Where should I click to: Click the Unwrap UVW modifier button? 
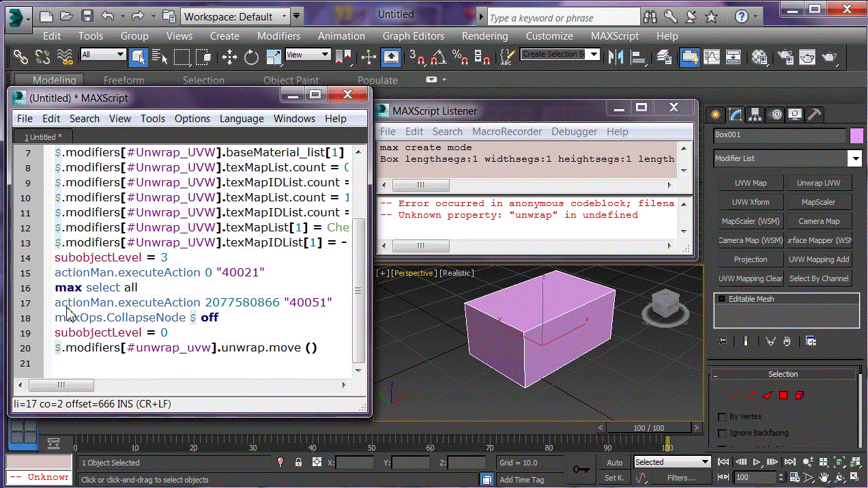(818, 183)
